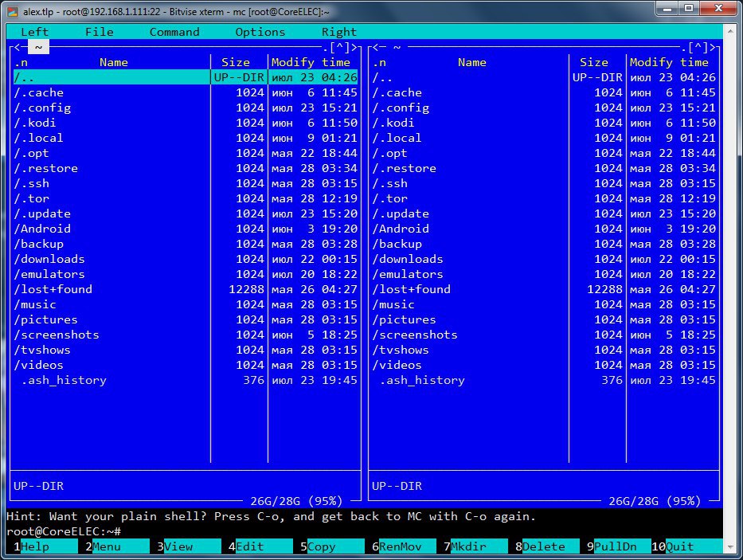Select '/..' parent row in right panel
Screen dimensions: 743x560
[x=544, y=77]
